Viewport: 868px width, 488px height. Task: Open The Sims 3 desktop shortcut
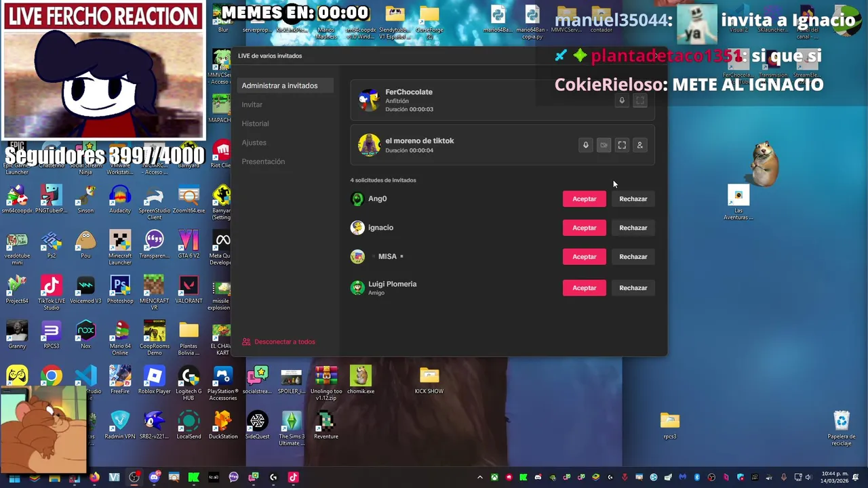(x=292, y=428)
